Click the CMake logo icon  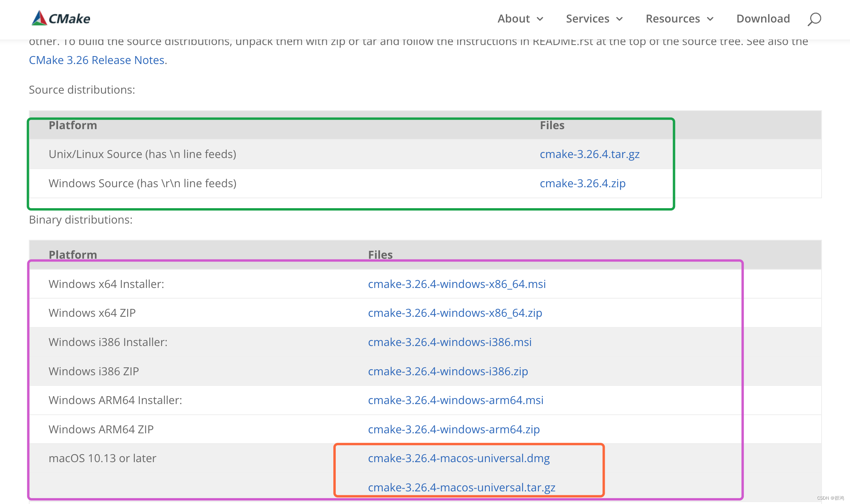coord(39,18)
